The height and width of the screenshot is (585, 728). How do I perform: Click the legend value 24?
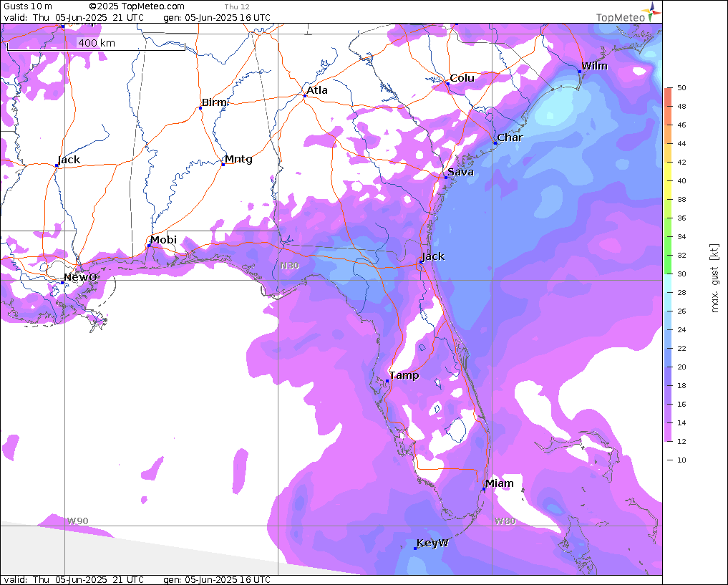point(681,329)
